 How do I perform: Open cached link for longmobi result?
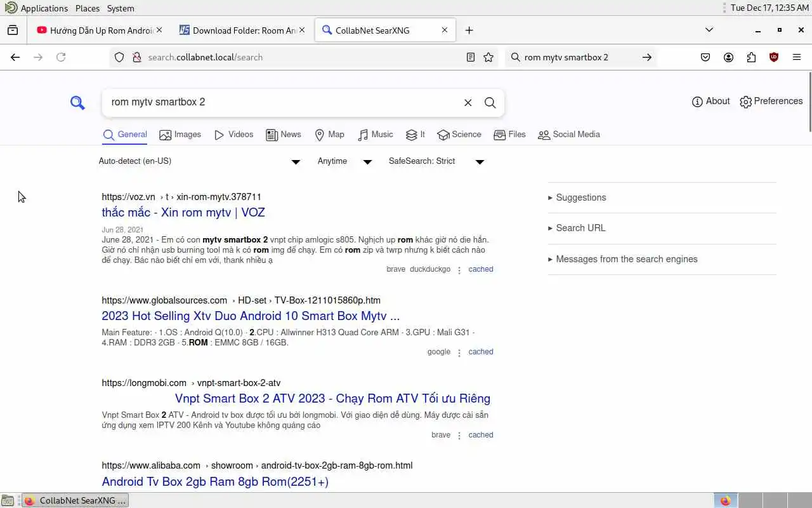coord(481,435)
